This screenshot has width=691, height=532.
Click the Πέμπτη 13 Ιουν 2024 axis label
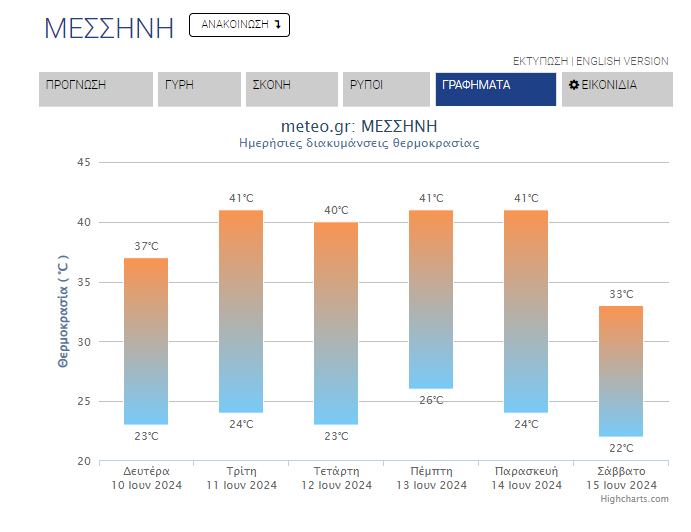pos(431,478)
